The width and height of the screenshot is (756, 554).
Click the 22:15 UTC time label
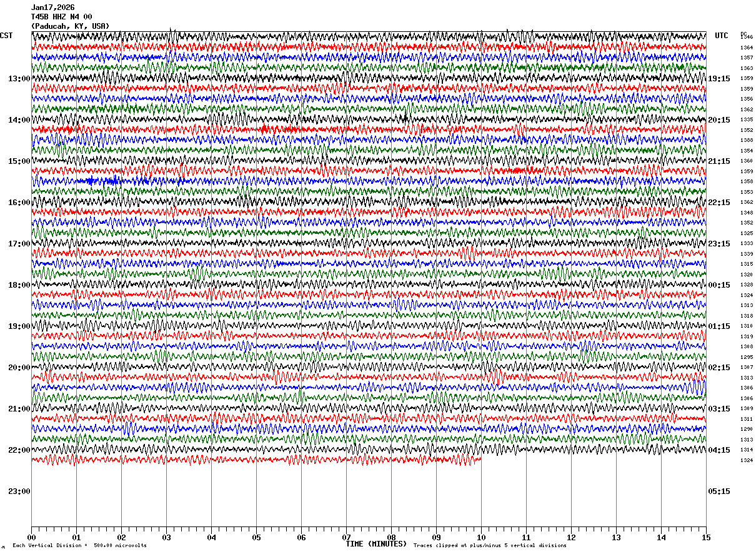tap(719, 203)
